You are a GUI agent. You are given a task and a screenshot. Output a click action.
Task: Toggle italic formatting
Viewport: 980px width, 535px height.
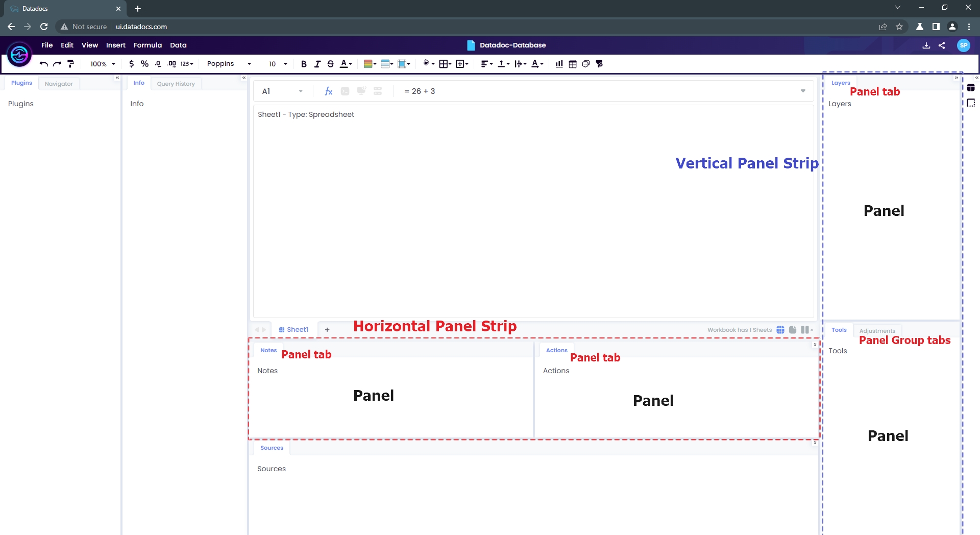click(317, 64)
